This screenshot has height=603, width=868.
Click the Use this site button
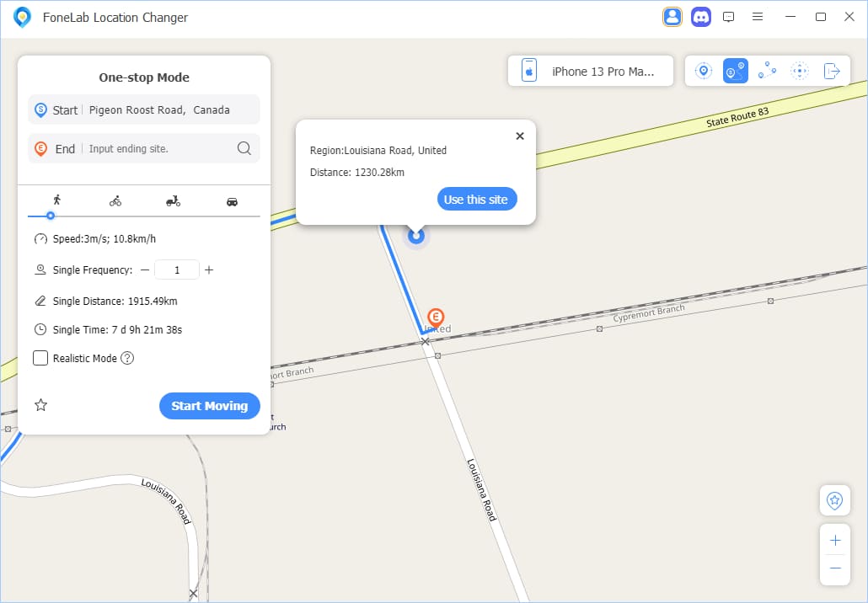(x=477, y=199)
